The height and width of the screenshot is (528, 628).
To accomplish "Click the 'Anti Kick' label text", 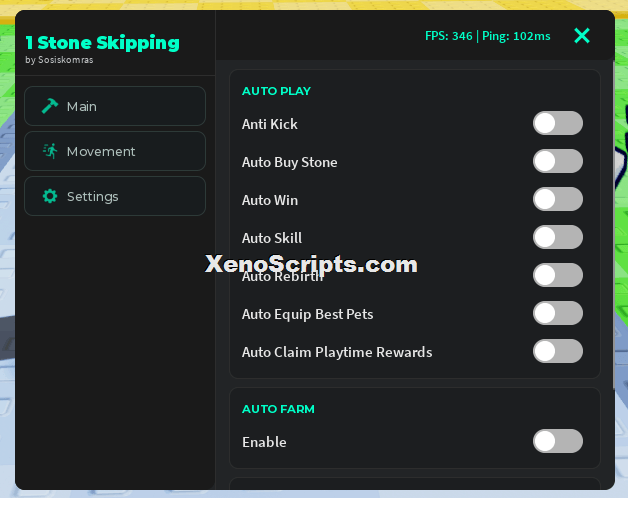I will point(270,124).
